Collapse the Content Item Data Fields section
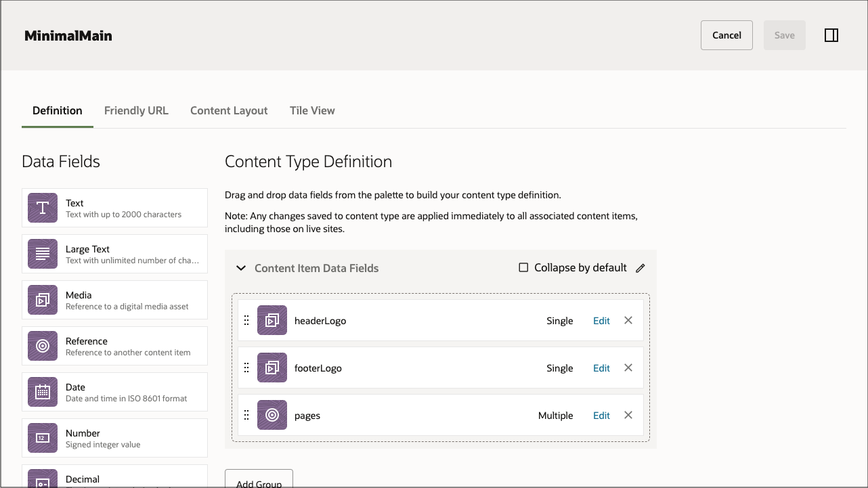Image resolution: width=868 pixels, height=488 pixels. (241, 267)
